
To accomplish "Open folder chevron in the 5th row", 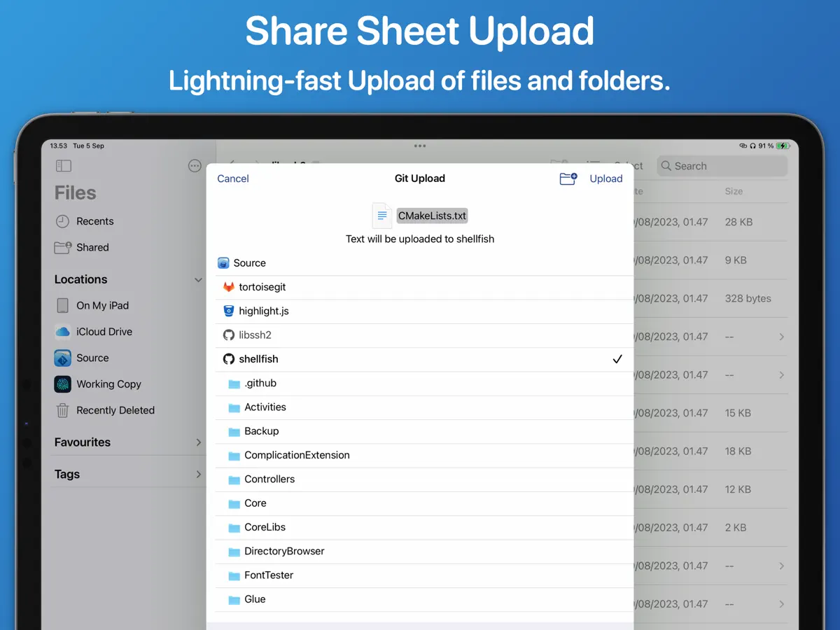I will (x=782, y=375).
